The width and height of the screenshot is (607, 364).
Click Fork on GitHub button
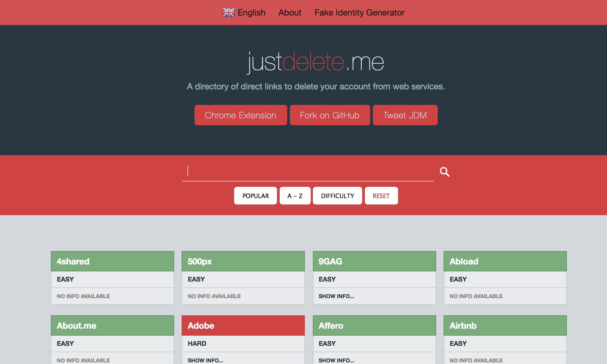pos(330,115)
